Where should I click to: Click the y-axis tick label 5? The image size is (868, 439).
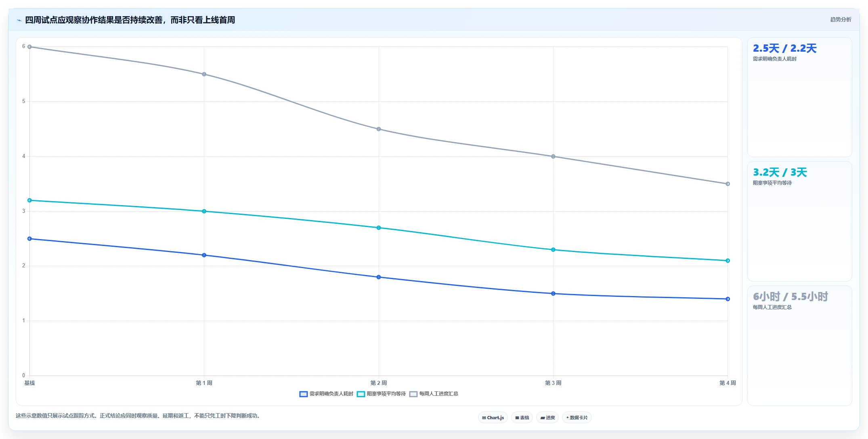23,101
